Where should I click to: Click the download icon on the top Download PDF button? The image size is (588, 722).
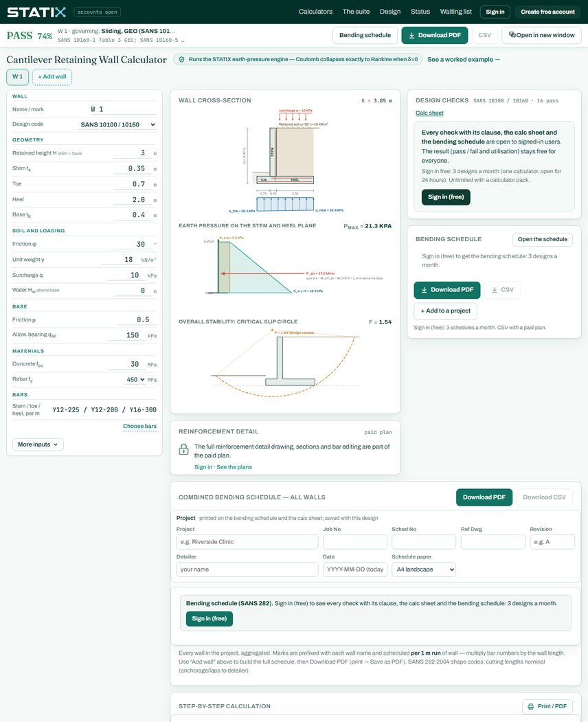pos(411,36)
